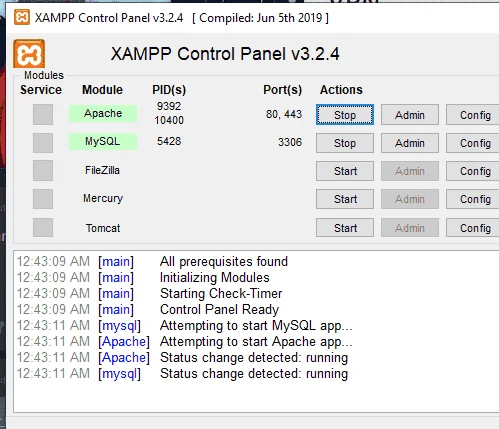Start the FileZilla module
The width and height of the screenshot is (499, 429).
345,171
